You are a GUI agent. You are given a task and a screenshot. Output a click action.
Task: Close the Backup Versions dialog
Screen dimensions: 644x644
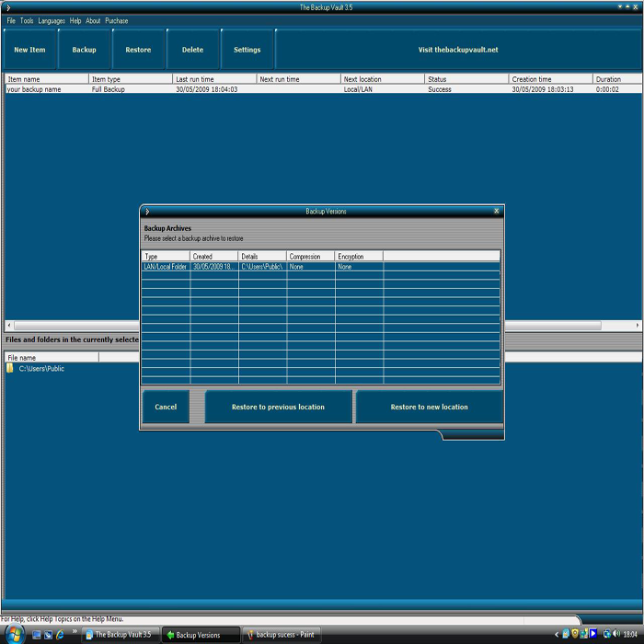click(496, 211)
